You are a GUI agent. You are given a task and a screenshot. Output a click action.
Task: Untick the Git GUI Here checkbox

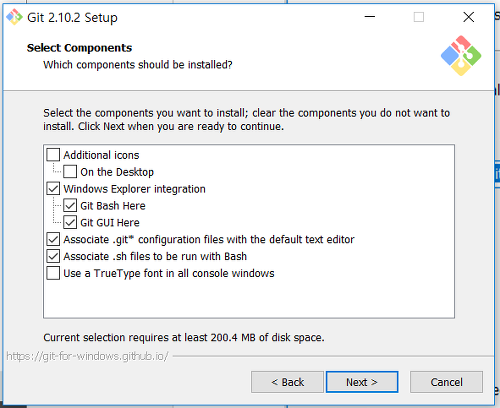[70, 223]
